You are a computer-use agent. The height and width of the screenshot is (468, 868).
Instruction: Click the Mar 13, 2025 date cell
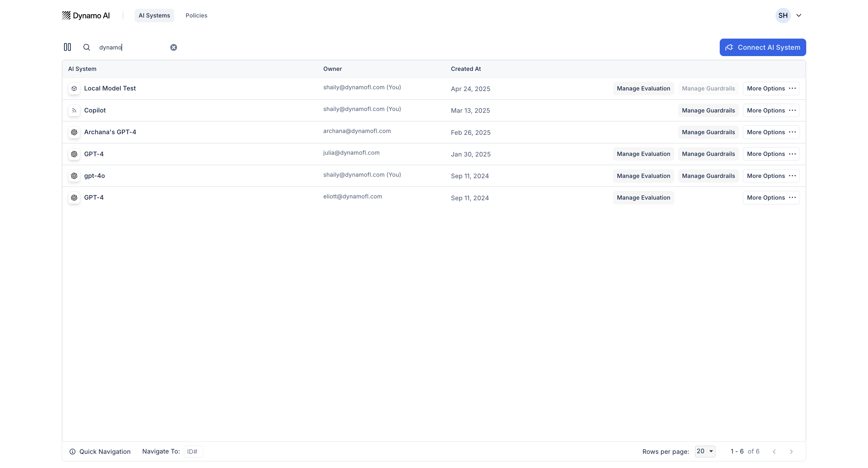(x=470, y=111)
